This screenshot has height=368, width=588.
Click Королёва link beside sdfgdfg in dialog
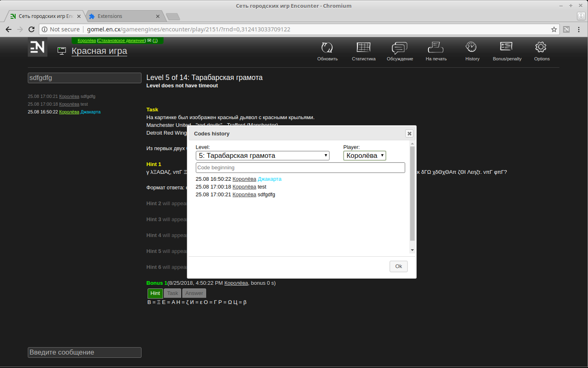point(244,195)
